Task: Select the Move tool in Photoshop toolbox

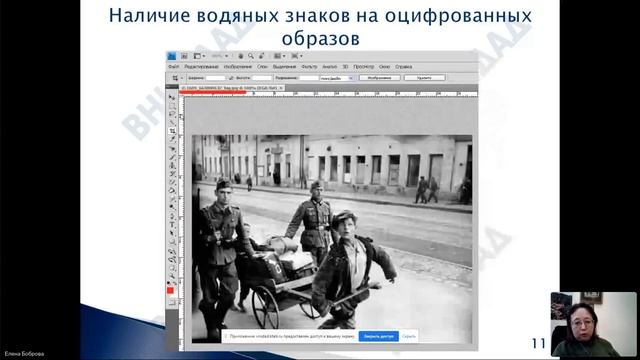Action: pyautogui.click(x=172, y=97)
